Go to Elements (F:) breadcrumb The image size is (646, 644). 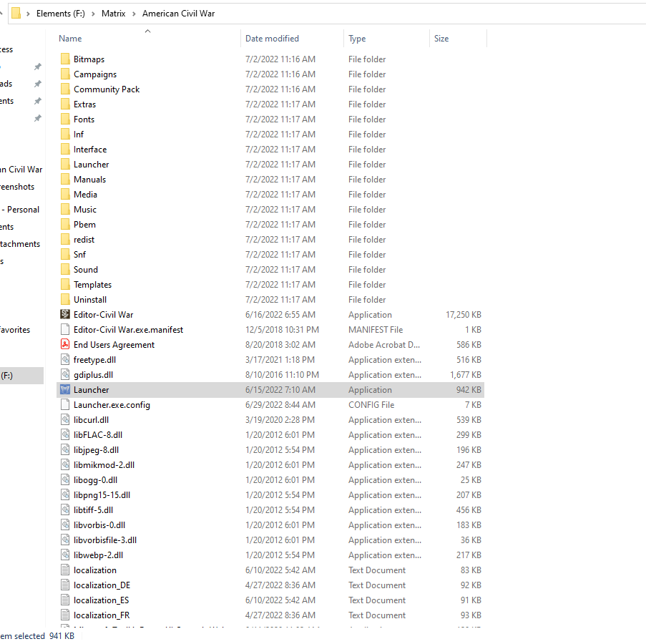(x=61, y=14)
